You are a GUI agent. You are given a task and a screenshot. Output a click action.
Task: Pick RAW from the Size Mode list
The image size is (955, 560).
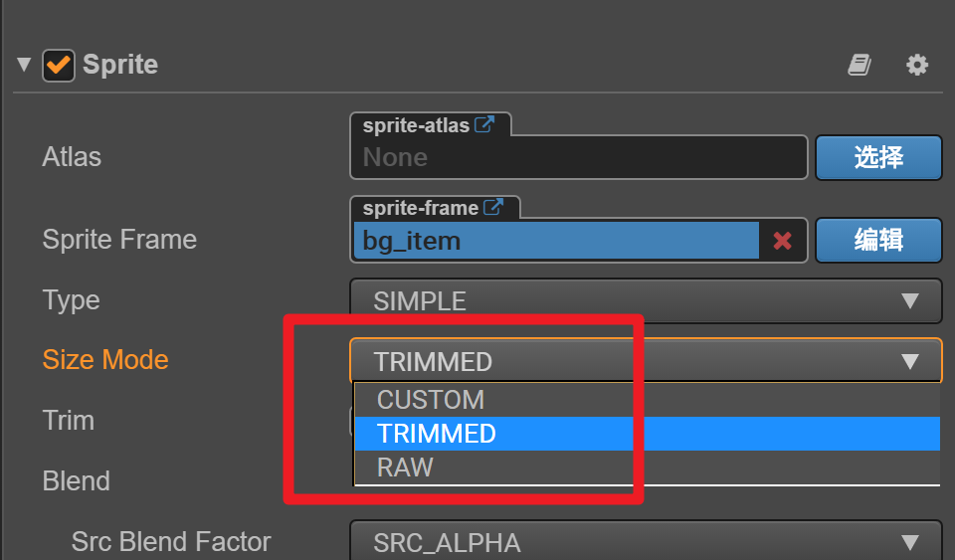coord(405,467)
